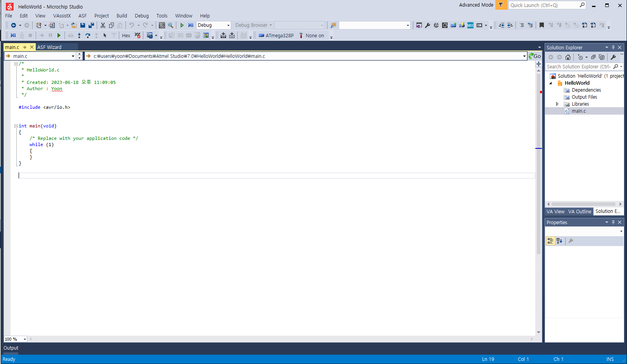Start without debugging using the green play icon
Screen dimensions: 627x364
click(182, 25)
